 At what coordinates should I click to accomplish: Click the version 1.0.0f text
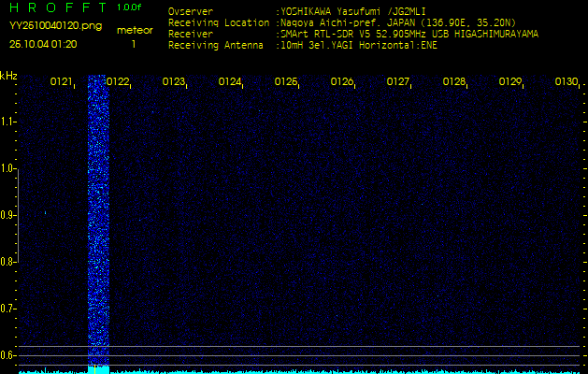coord(129,7)
